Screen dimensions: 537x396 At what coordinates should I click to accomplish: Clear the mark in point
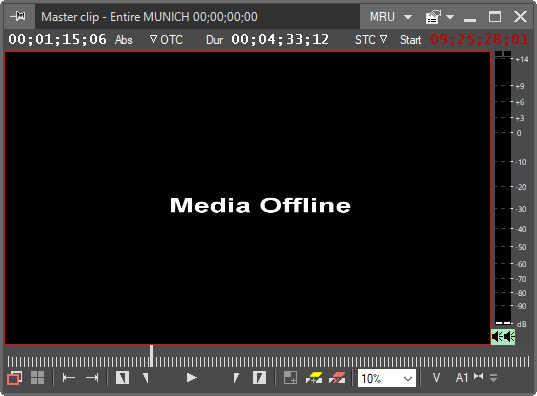coord(146,378)
